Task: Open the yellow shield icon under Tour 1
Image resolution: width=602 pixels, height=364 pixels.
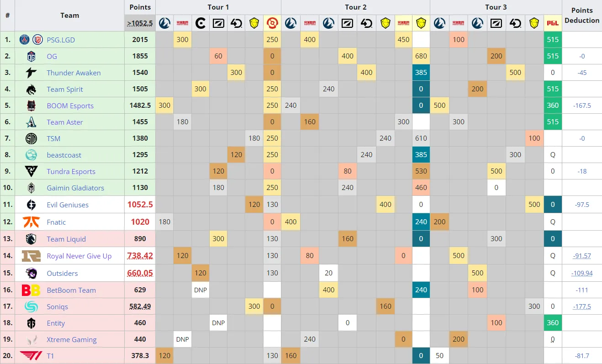Action: tap(254, 23)
